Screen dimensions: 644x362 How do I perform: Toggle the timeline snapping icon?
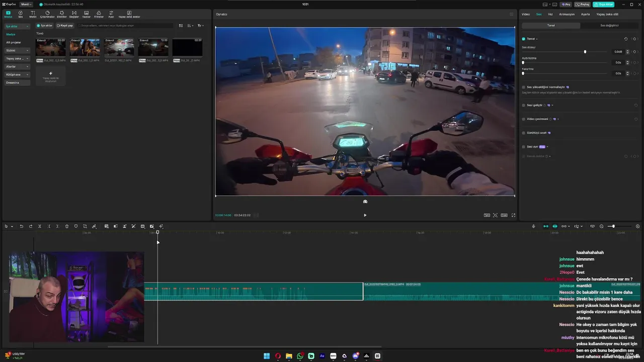click(555, 226)
